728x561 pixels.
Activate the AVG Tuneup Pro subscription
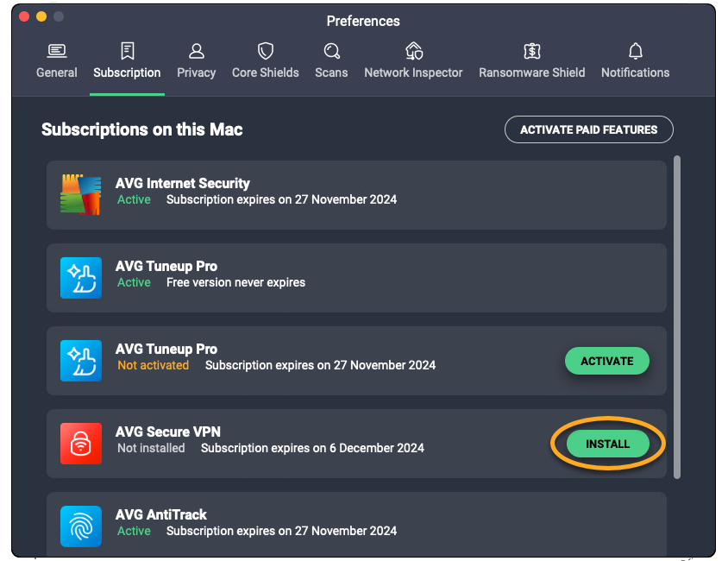[x=607, y=361]
